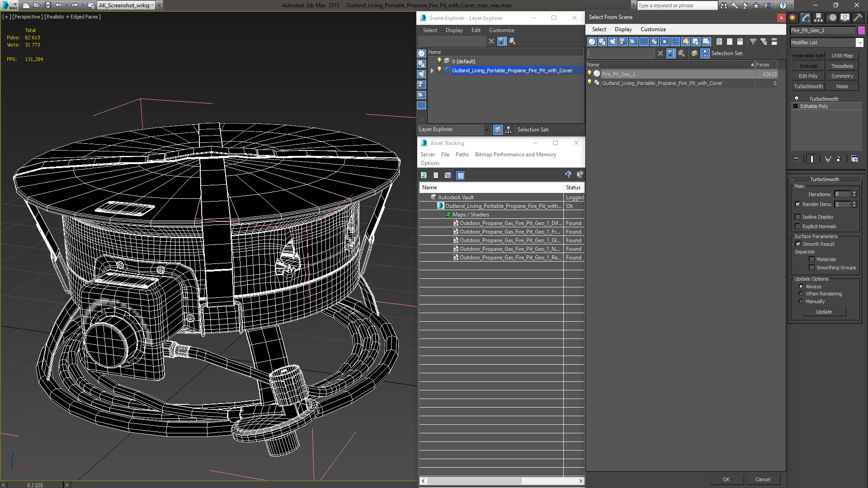
Task: Toggle Display Shapes filter in Select From Scene
Action: coord(602,42)
